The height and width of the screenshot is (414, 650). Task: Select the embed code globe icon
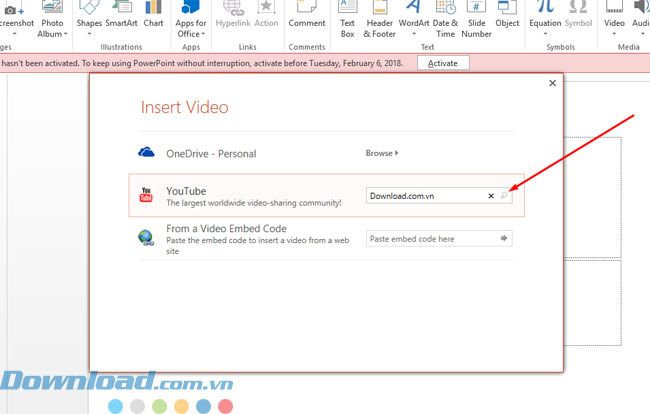pyautogui.click(x=146, y=238)
